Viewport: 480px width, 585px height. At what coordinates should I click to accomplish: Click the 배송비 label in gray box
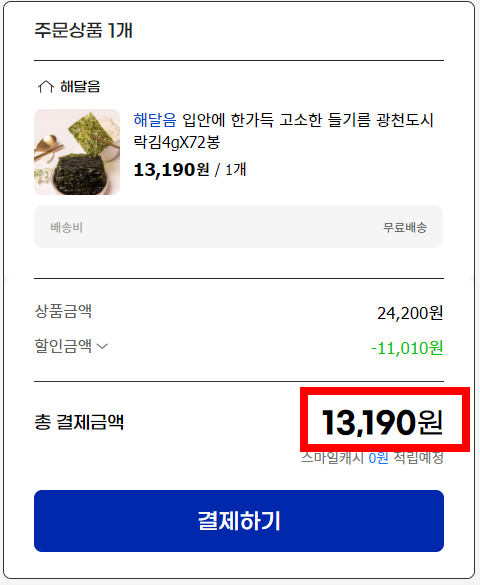pyautogui.click(x=66, y=227)
